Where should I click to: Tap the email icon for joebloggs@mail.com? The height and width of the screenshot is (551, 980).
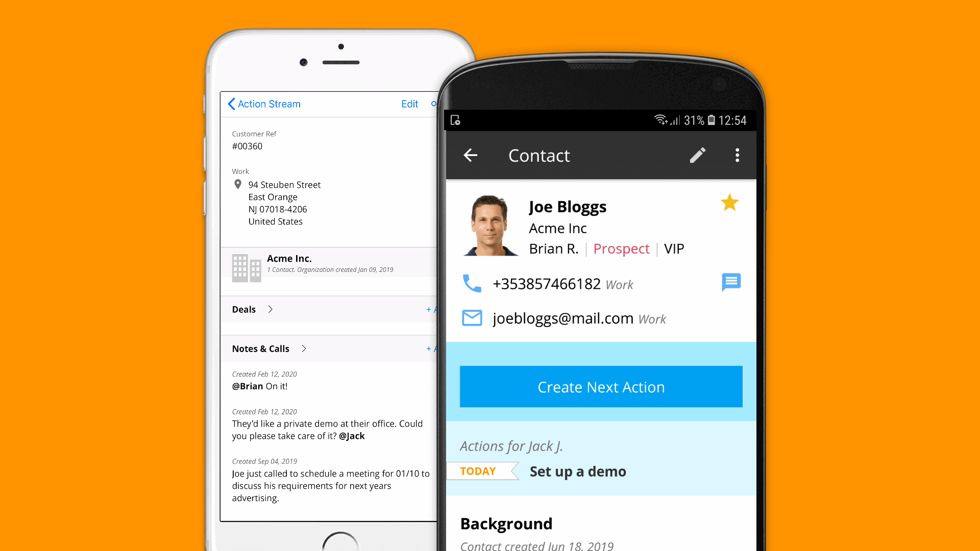click(471, 317)
